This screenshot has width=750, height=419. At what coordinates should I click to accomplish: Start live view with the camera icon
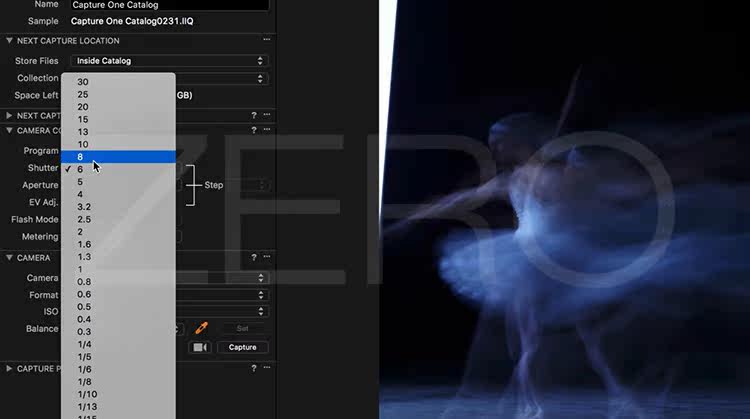[200, 347]
